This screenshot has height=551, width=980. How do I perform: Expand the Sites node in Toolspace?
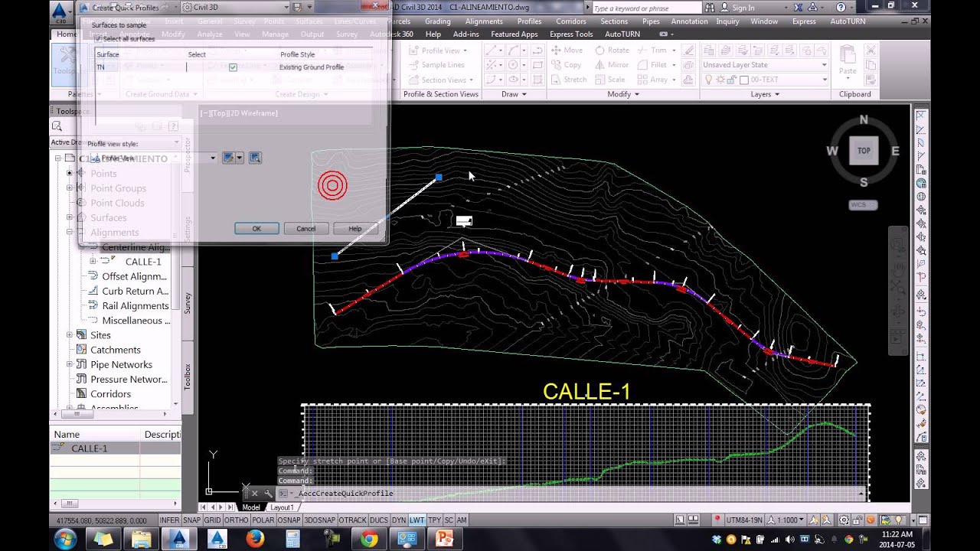pos(70,335)
